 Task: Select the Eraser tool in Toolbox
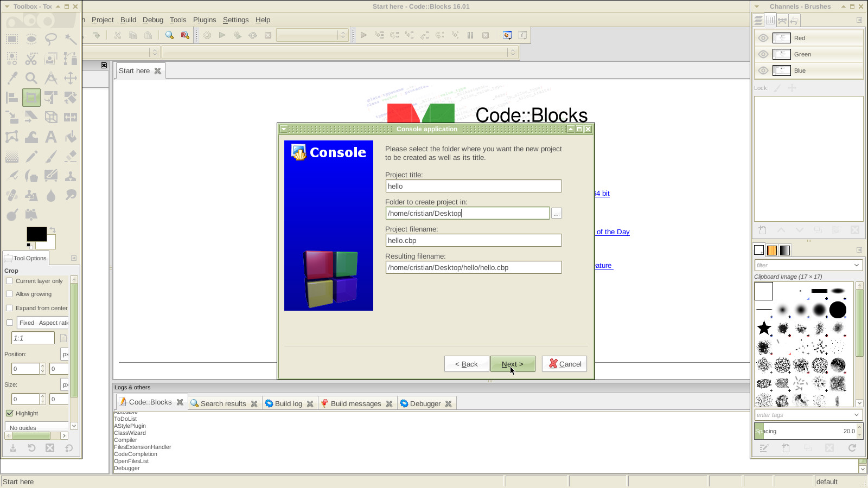point(71,156)
